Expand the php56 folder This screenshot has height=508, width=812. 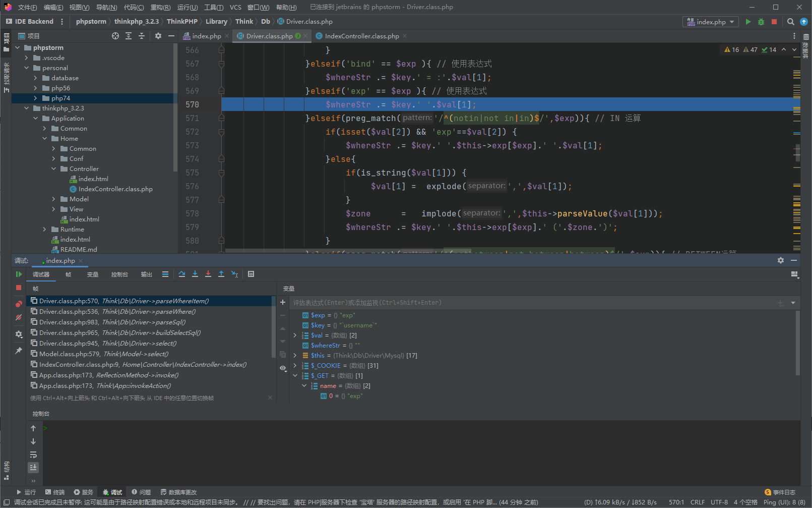[35, 88]
